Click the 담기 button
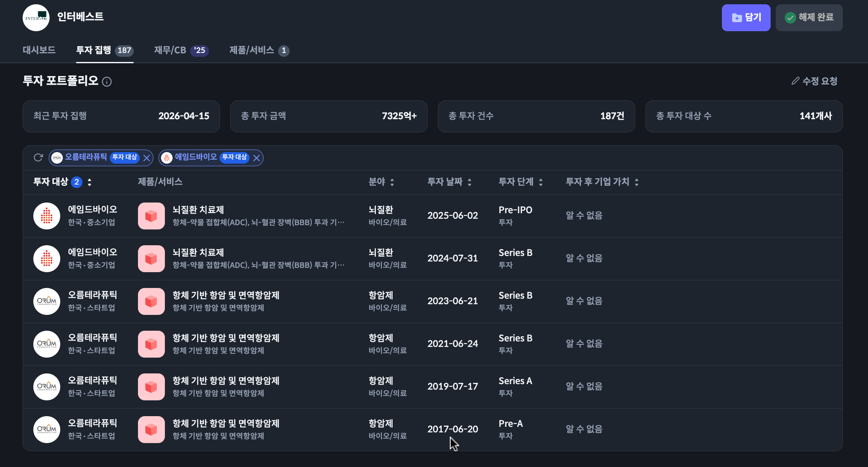 click(x=746, y=18)
